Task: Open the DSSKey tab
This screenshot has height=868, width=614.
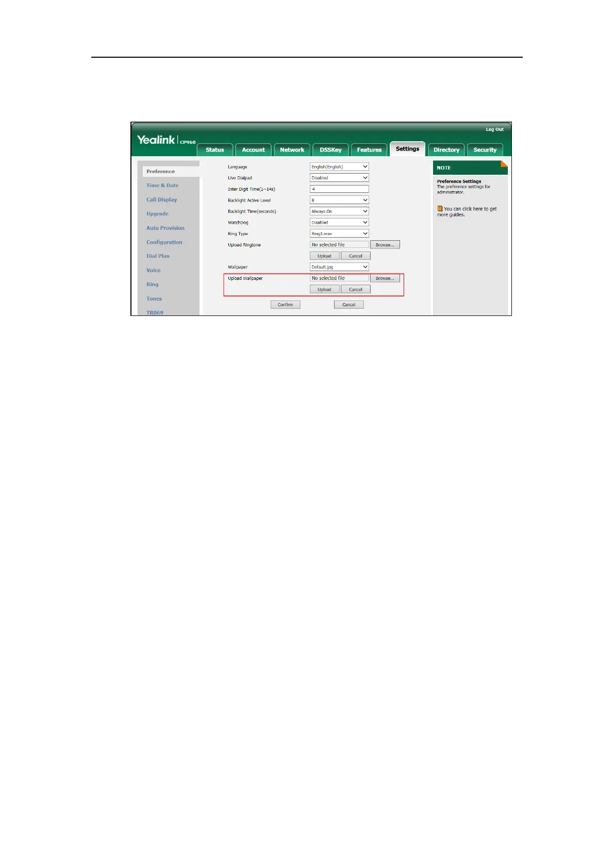Action: pos(330,149)
